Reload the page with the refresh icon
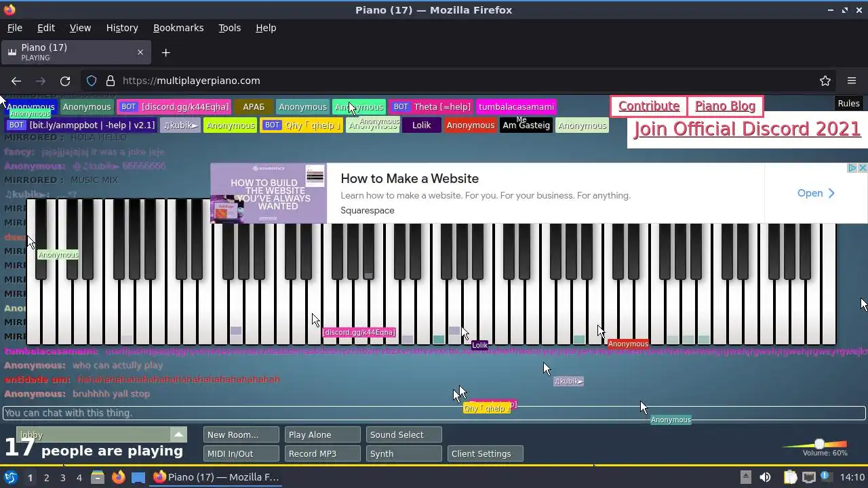 pyautogui.click(x=65, y=81)
